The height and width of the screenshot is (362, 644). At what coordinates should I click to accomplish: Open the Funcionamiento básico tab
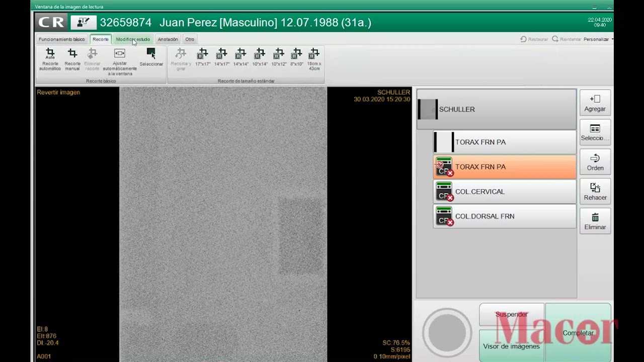[x=61, y=39]
